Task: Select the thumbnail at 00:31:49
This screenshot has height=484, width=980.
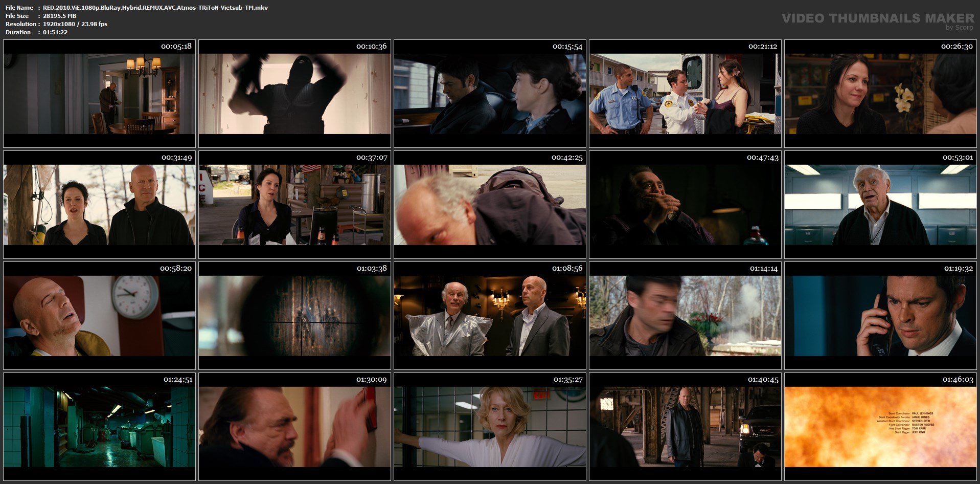Action: [99, 205]
